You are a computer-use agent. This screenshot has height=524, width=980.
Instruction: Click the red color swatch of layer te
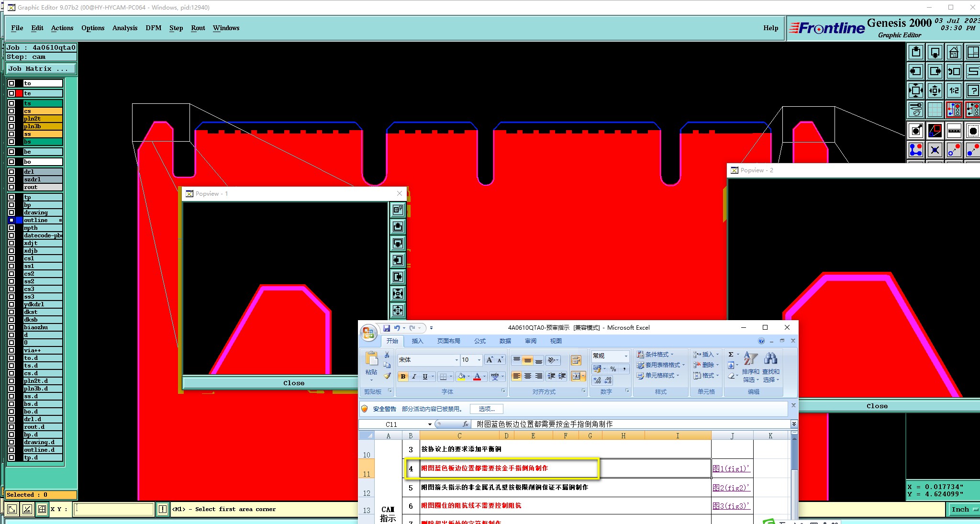19,93
